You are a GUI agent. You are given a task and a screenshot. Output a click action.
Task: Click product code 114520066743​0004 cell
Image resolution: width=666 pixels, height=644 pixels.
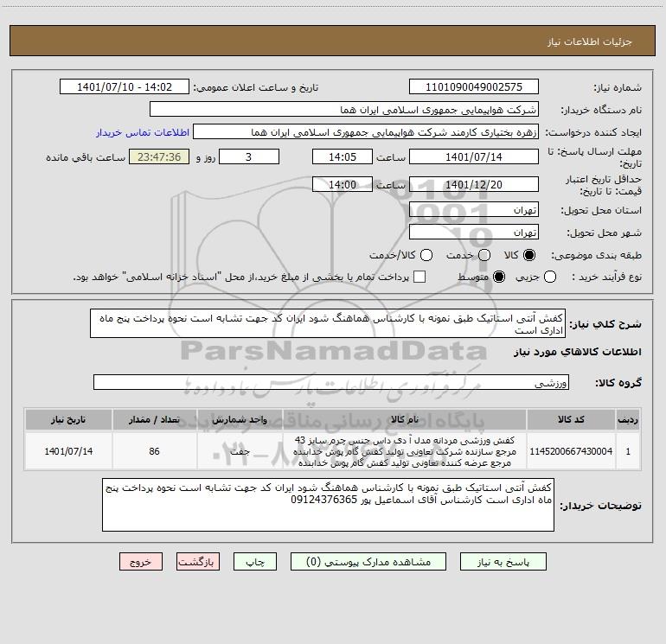point(571,451)
